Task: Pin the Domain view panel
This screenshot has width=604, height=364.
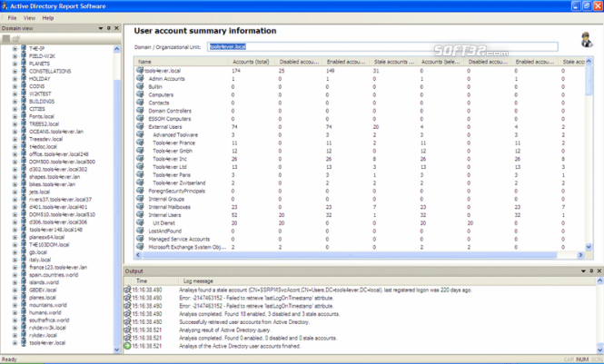Action: pos(109,28)
